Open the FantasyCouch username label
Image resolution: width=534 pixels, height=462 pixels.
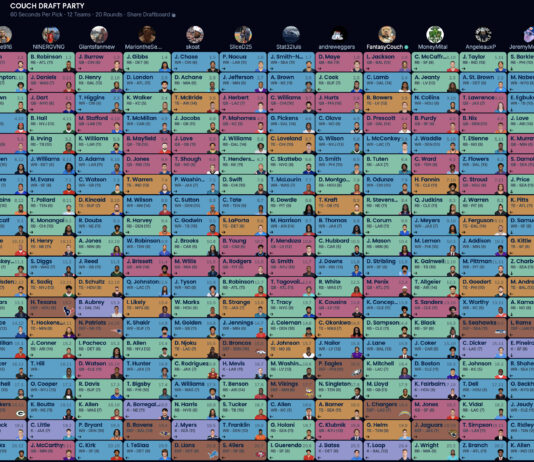click(x=385, y=47)
